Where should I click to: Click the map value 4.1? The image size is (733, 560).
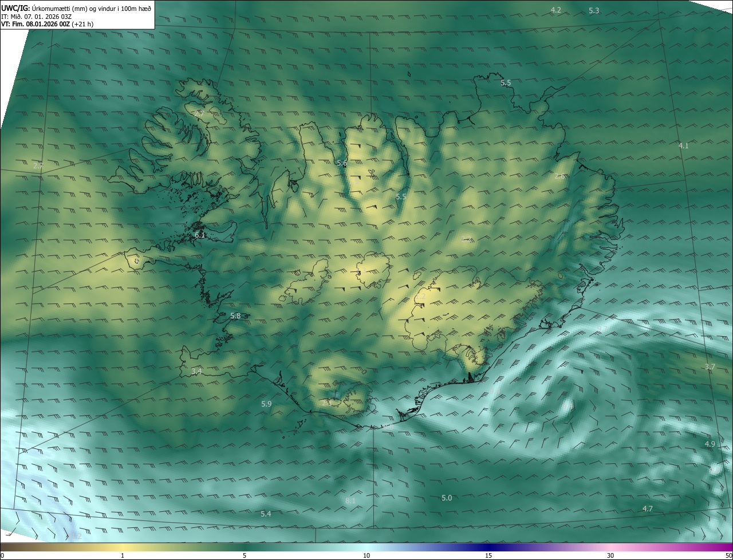tap(684, 146)
